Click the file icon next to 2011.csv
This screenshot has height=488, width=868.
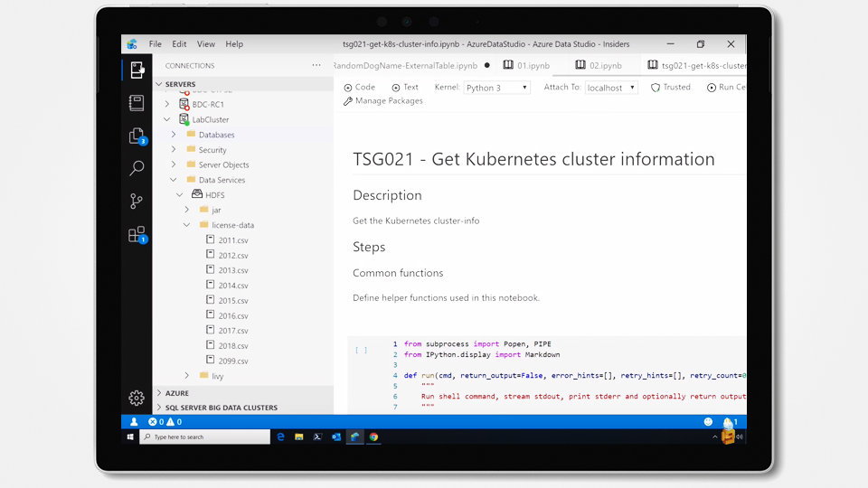pyautogui.click(x=211, y=239)
